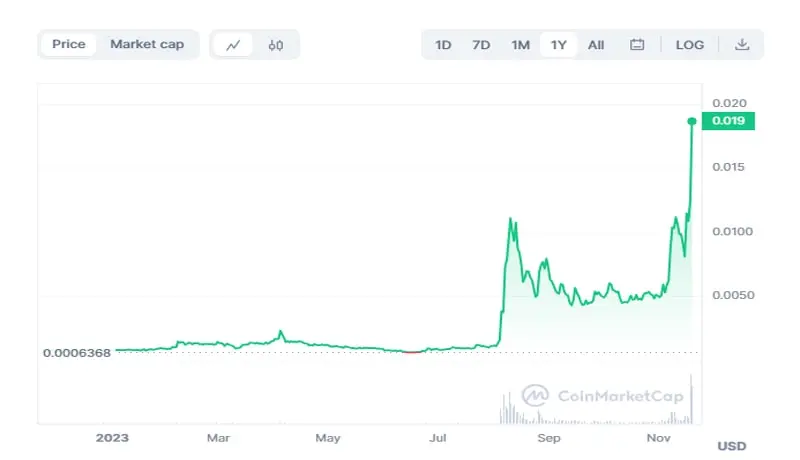Click the 0.019 current price label
Screen dimensions: 800x460
tap(728, 121)
